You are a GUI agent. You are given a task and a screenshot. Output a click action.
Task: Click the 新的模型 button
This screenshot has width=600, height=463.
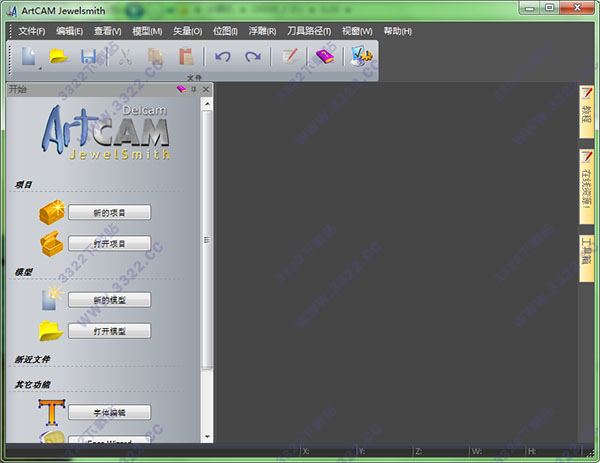pyautogui.click(x=109, y=300)
